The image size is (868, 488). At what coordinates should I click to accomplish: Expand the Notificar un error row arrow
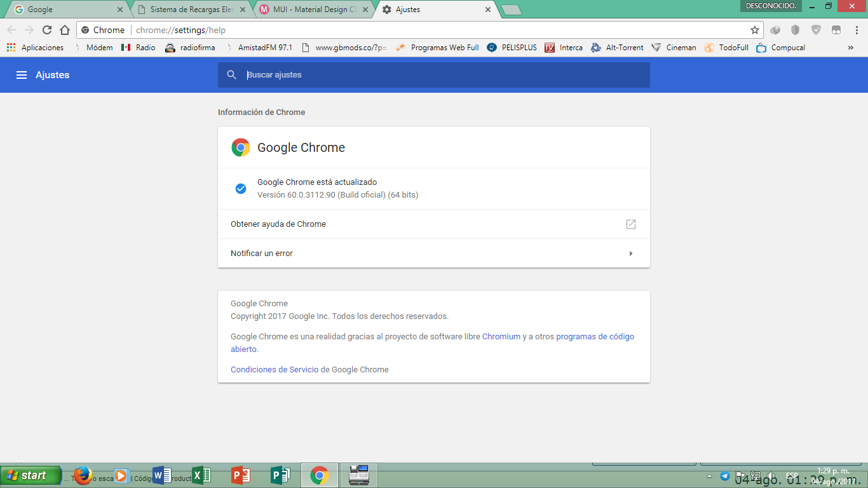pos(631,254)
